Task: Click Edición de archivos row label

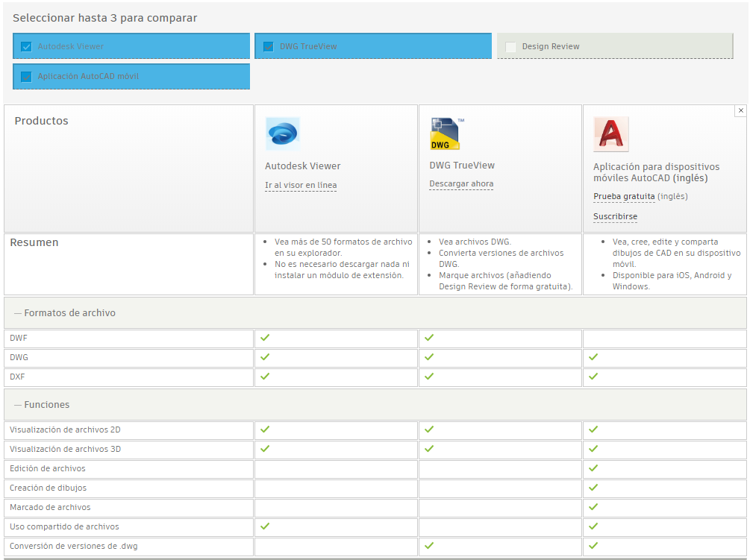Action: pyautogui.click(x=47, y=469)
